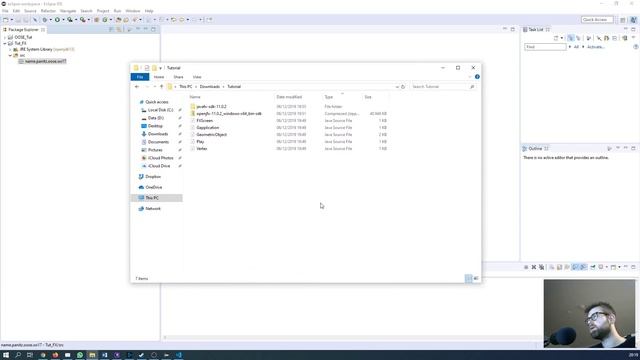Image resolution: width=640 pixels, height=360 pixels.
Task: Collapse all in Package Explorer
Action: (111, 29)
